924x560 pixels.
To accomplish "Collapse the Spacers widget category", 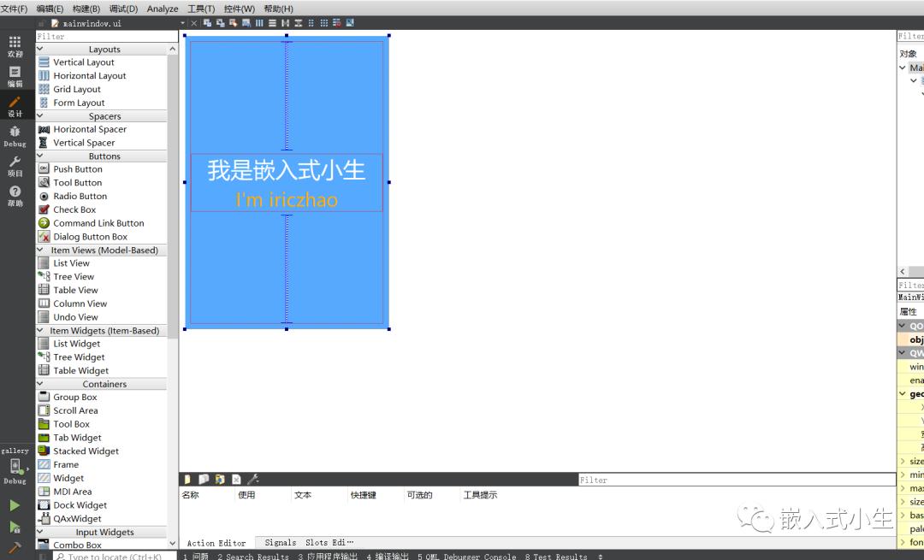I will 40,116.
